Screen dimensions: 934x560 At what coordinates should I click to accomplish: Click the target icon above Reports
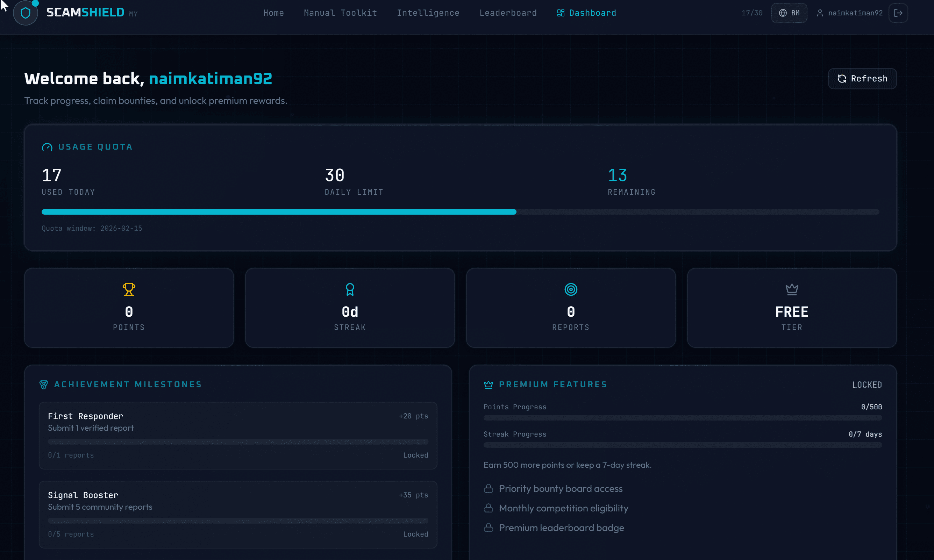(571, 289)
